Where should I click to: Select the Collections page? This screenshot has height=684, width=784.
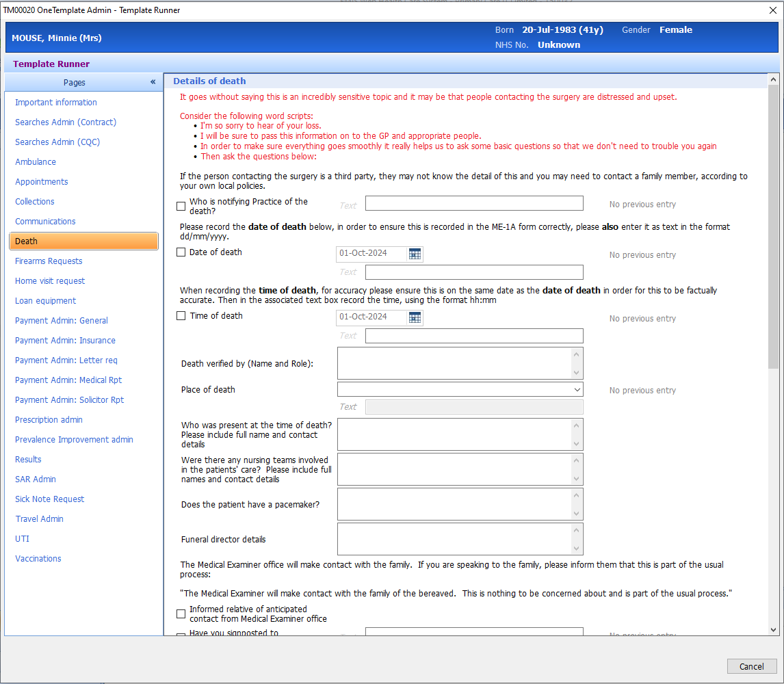tap(34, 202)
